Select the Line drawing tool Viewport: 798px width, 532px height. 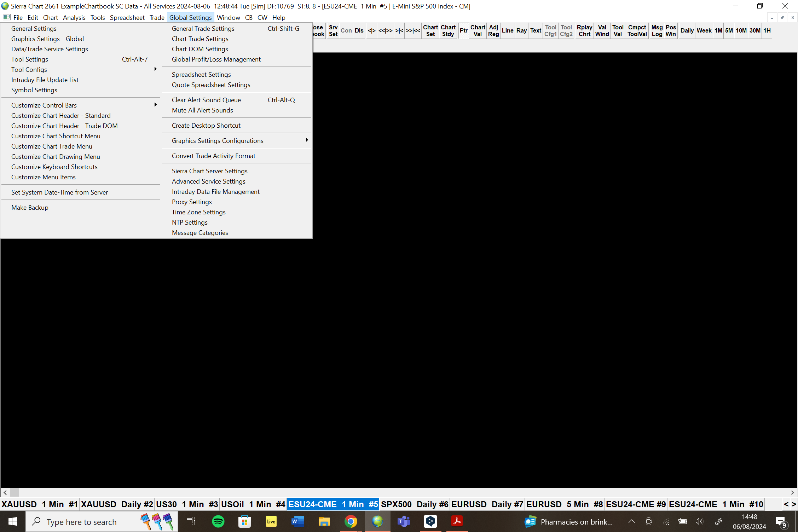507,31
